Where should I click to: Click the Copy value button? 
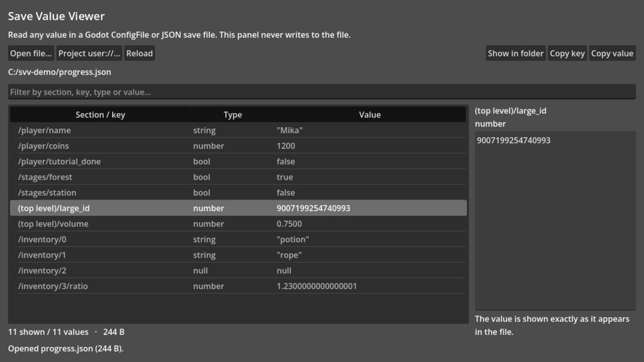click(612, 53)
